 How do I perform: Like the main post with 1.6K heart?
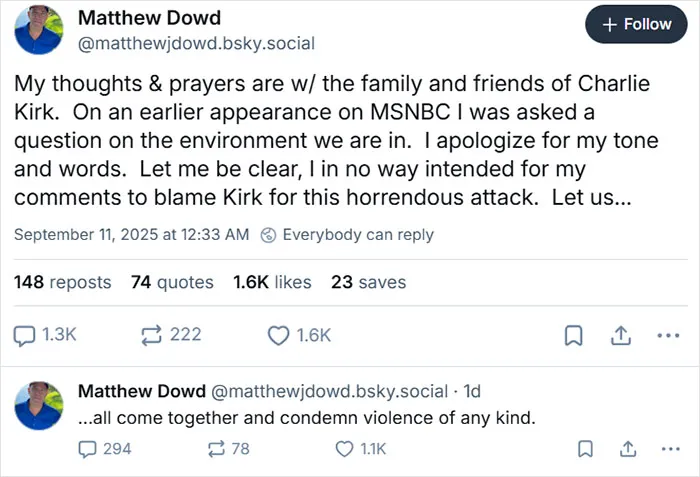coord(299,335)
